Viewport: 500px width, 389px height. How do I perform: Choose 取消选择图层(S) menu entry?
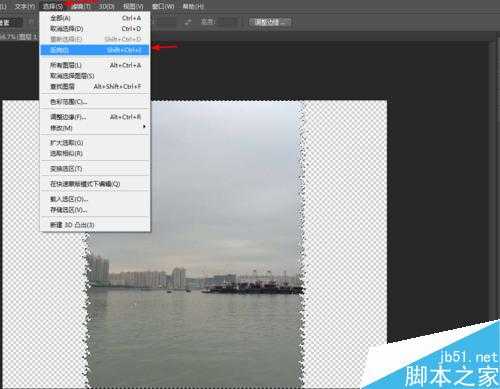point(95,76)
